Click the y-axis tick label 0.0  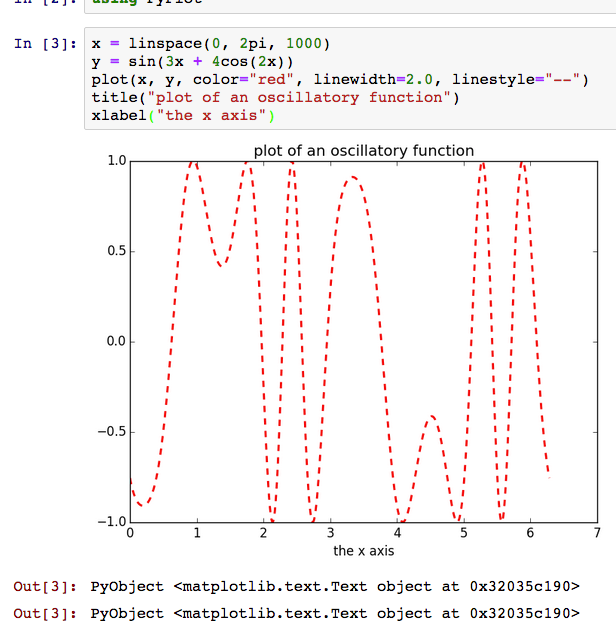pyautogui.click(x=117, y=341)
